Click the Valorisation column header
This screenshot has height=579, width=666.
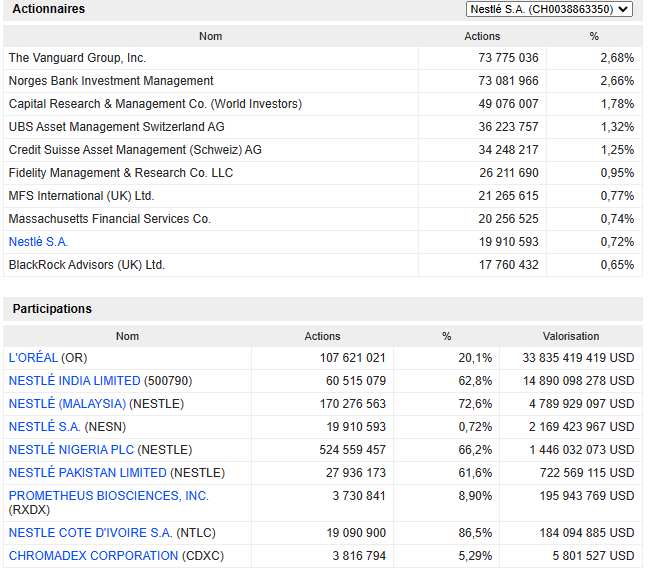tap(570, 336)
